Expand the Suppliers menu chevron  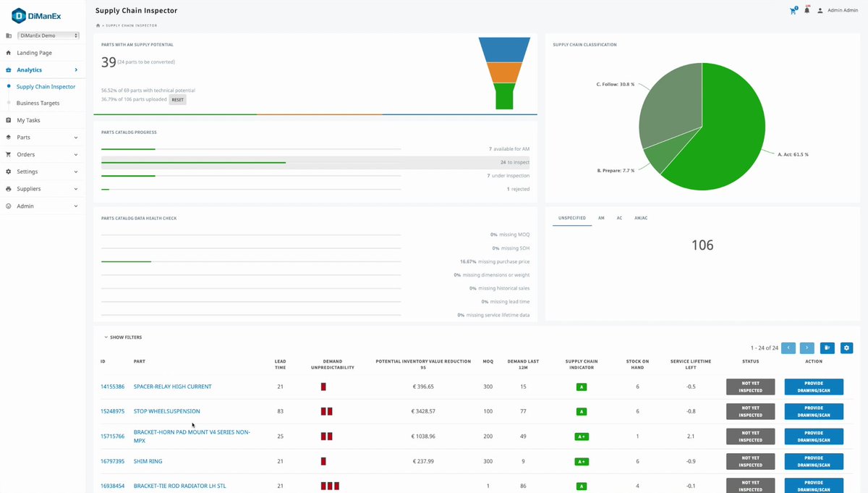pos(76,189)
